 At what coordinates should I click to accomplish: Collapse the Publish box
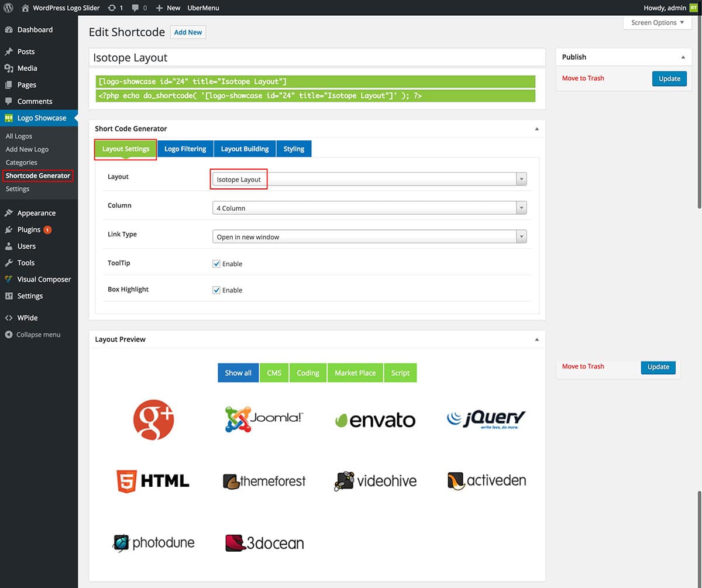click(x=683, y=57)
